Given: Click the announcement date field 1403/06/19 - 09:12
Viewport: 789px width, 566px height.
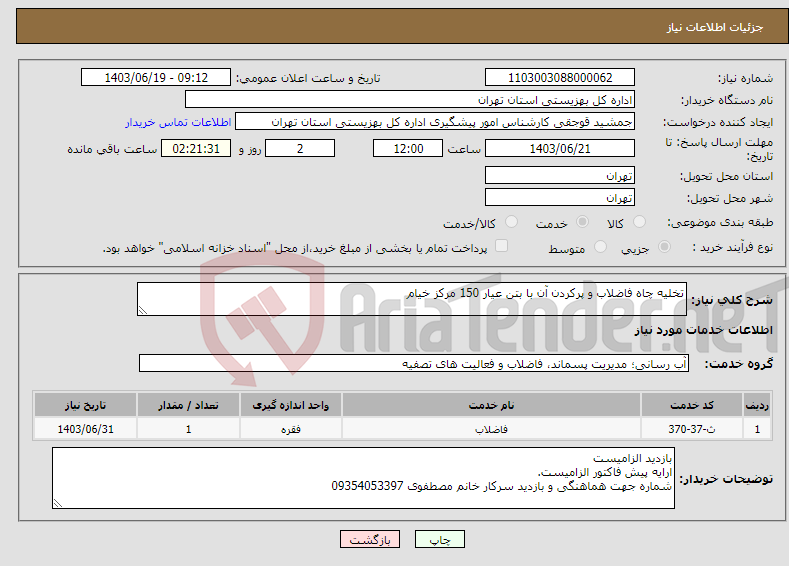Looking at the screenshot, I should coord(155,77).
